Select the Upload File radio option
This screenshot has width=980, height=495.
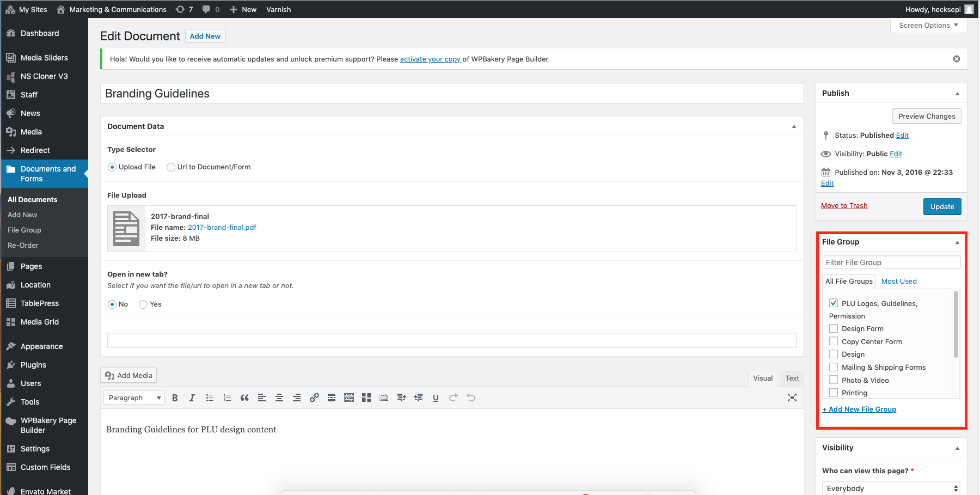pyautogui.click(x=112, y=167)
